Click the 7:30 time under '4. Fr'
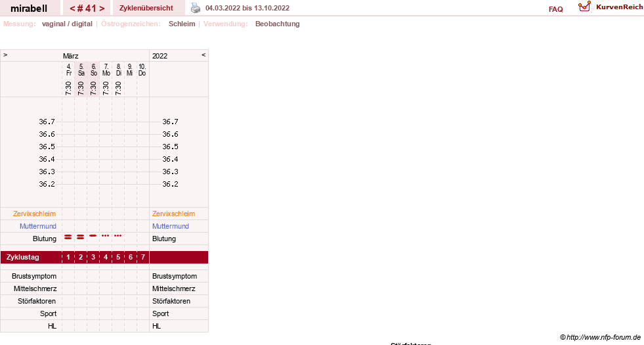Viewport: 644px width, 345px height. 68,88
